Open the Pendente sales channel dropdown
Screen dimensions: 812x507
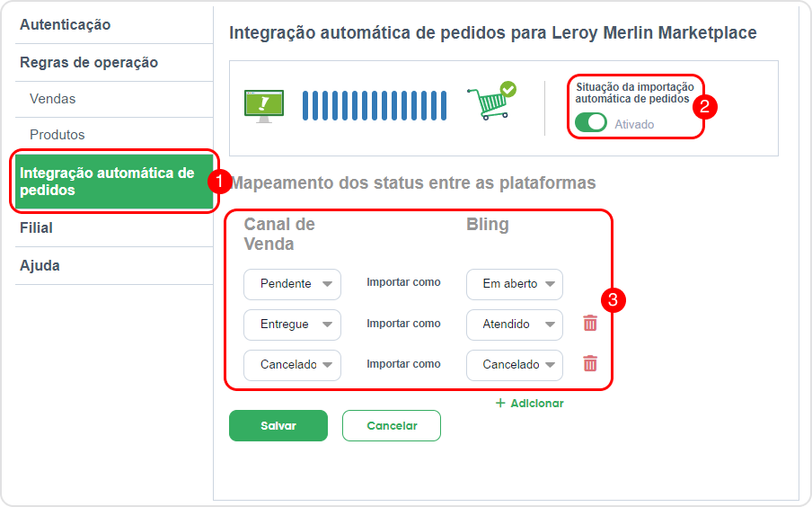pyautogui.click(x=292, y=284)
